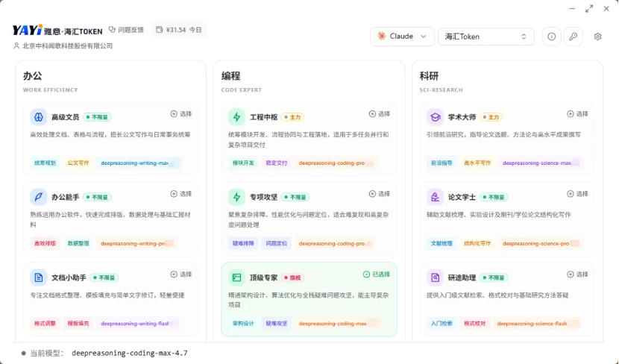Click the 专项攻坚 lightning icon
The width and height of the screenshot is (619, 364).
236,197
